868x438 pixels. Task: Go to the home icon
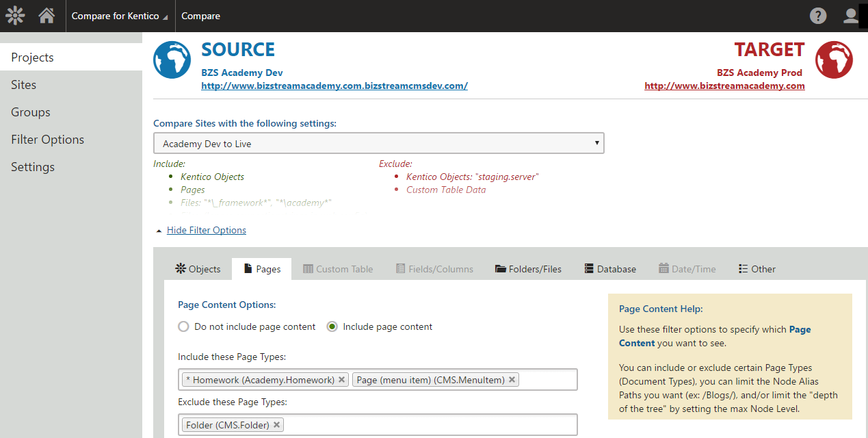47,16
